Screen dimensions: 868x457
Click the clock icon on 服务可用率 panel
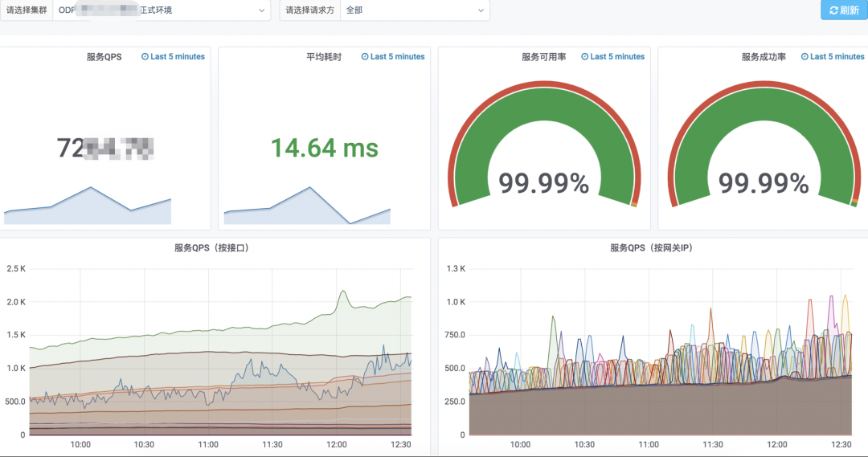[x=584, y=56]
